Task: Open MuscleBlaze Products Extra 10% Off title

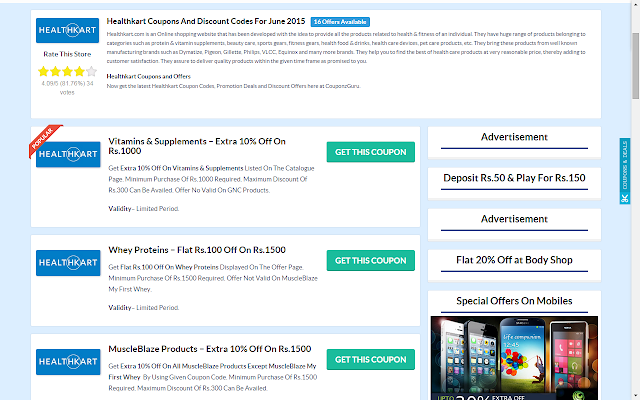Action: click(210, 349)
